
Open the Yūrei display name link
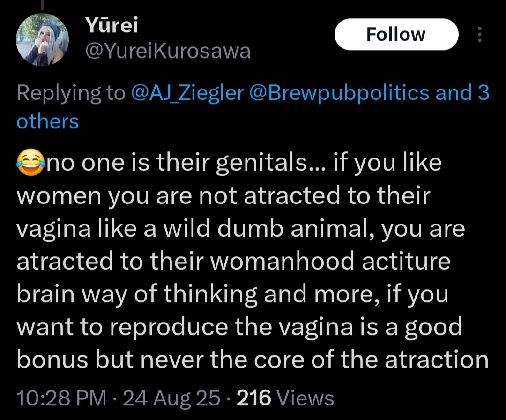point(112,26)
